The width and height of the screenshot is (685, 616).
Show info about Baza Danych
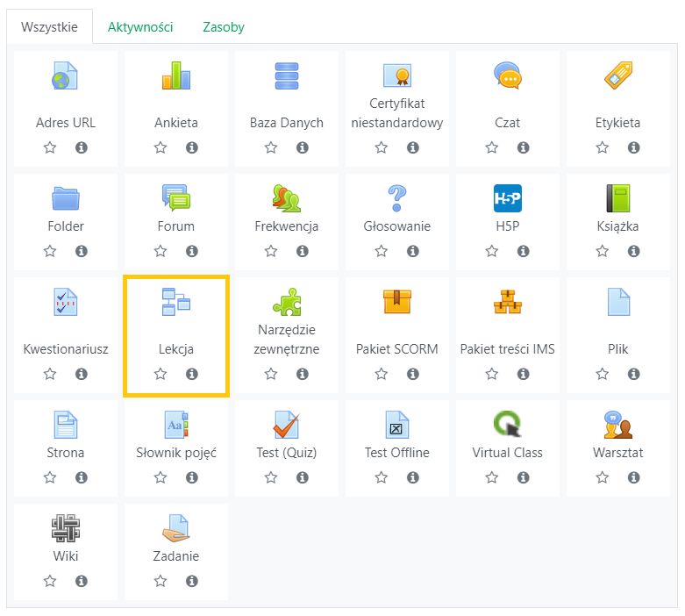point(303,147)
